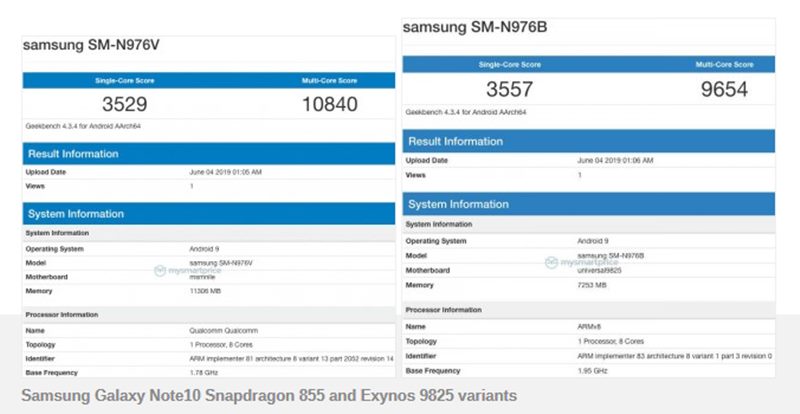Screen dimensions: 800x414
Task: Select upload date June 04 2019 01:06 AM
Action: (615, 160)
